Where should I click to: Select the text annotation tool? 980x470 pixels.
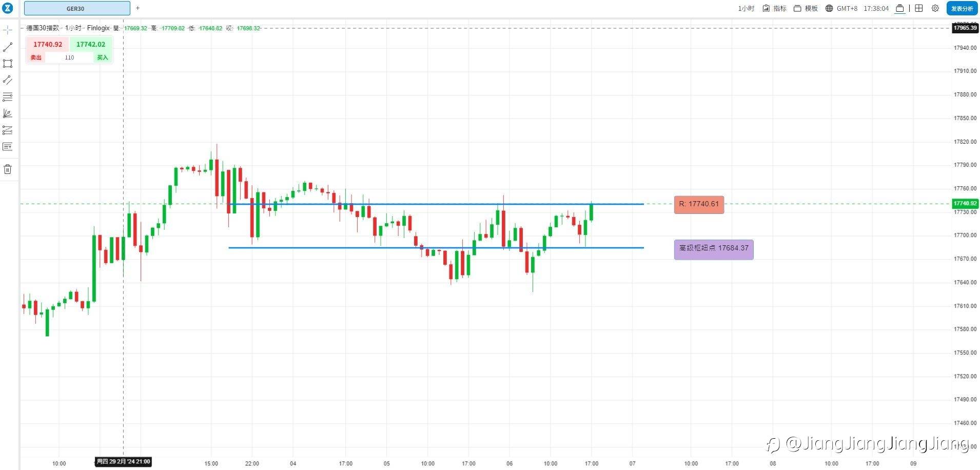pyautogui.click(x=8, y=147)
